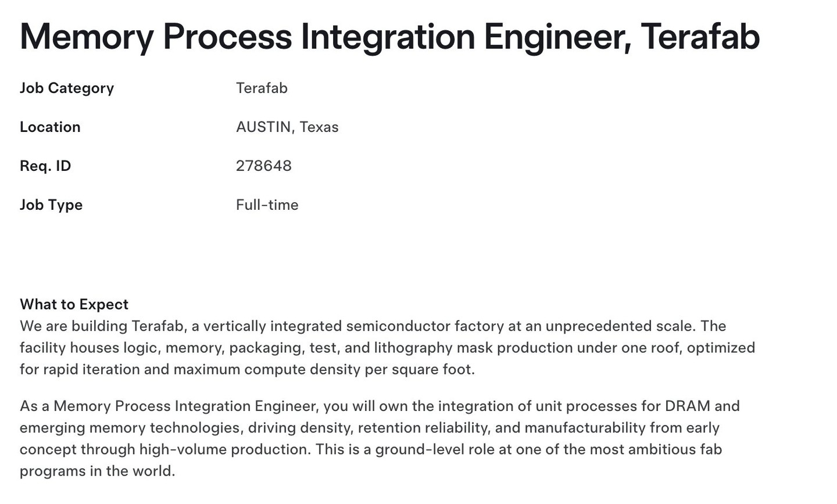Click the line ending compute density per square foot
This screenshot has height=504, width=837.
point(247,369)
